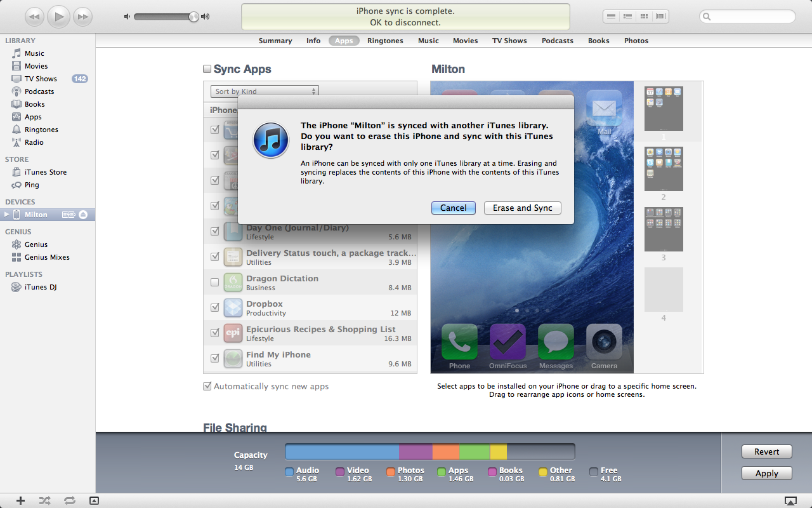812x508 pixels.
Task: Select home screen thumbnail 3
Action: point(664,229)
